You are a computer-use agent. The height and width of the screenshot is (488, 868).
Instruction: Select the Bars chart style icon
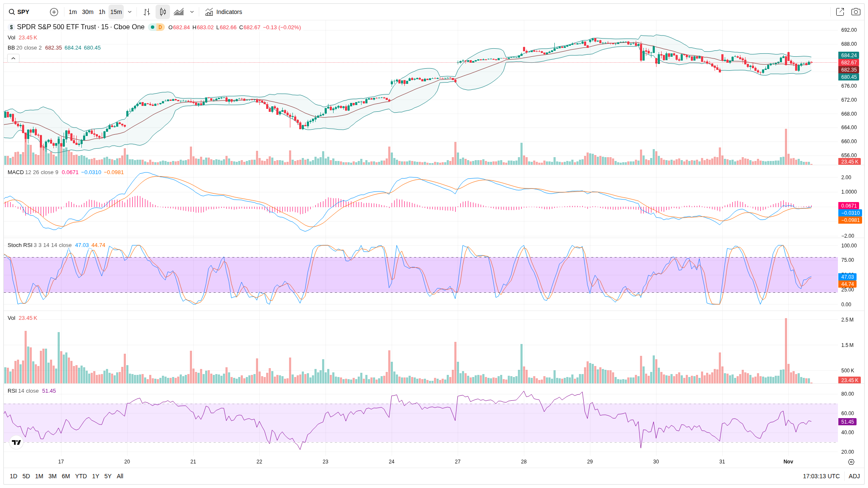(x=147, y=12)
